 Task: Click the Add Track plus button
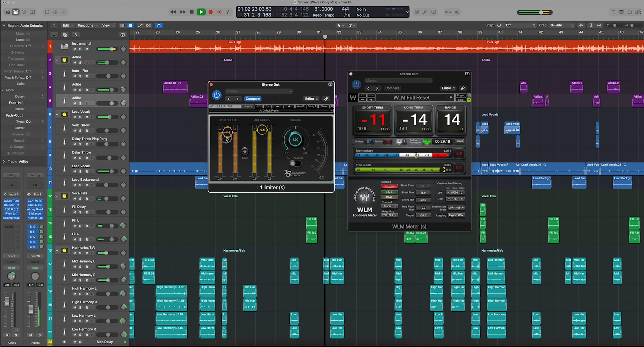pyautogui.click(x=54, y=35)
